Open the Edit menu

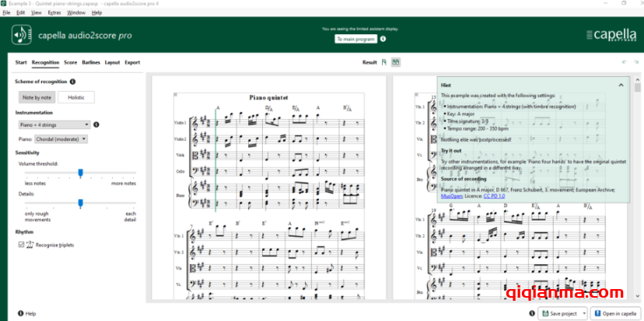tap(20, 12)
